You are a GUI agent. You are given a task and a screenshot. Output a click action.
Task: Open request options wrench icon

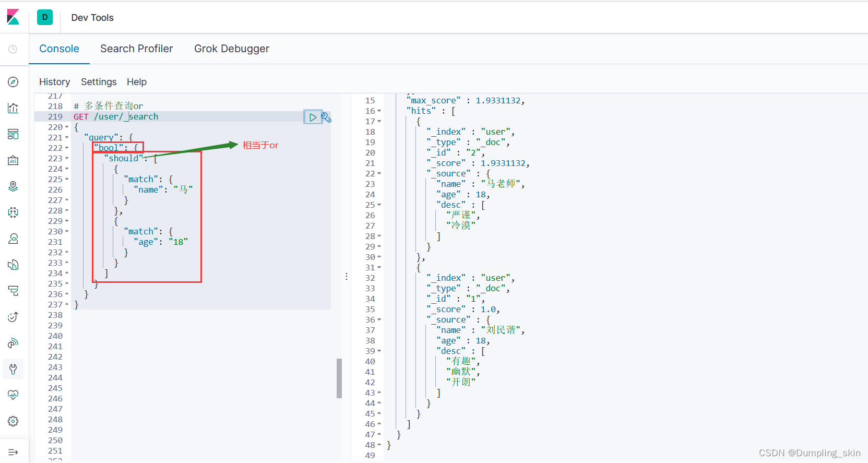(326, 117)
